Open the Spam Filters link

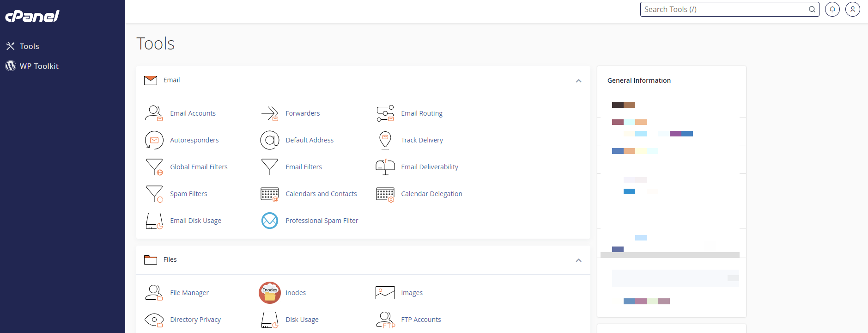(188, 194)
